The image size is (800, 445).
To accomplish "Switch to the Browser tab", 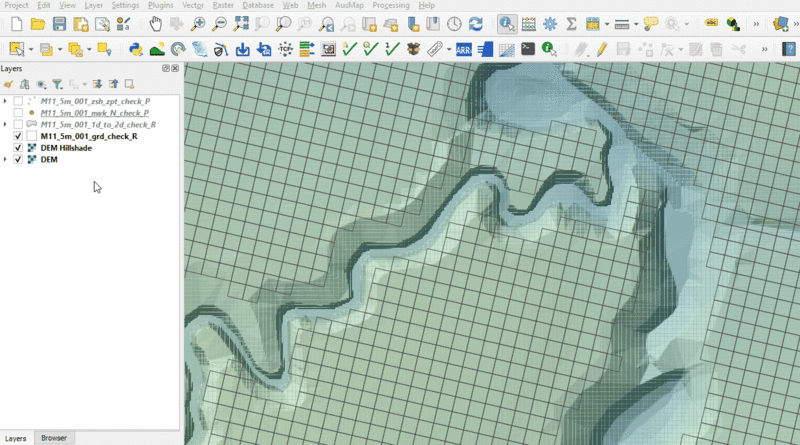I will point(54,438).
